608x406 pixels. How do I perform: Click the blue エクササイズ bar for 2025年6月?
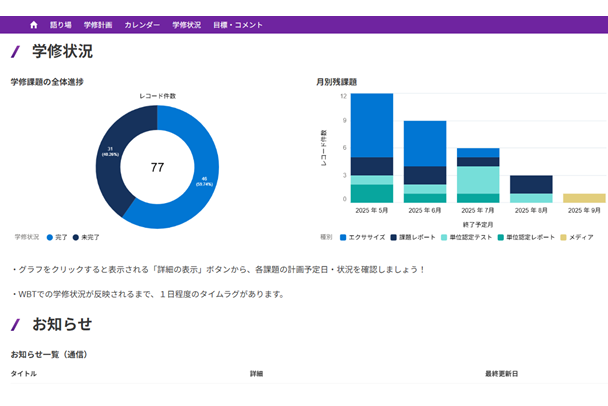425,143
